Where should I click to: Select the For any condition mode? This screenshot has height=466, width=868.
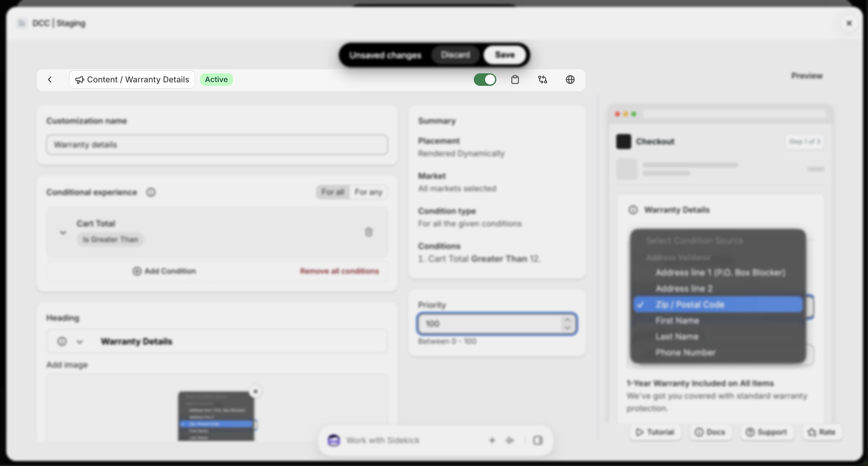368,192
